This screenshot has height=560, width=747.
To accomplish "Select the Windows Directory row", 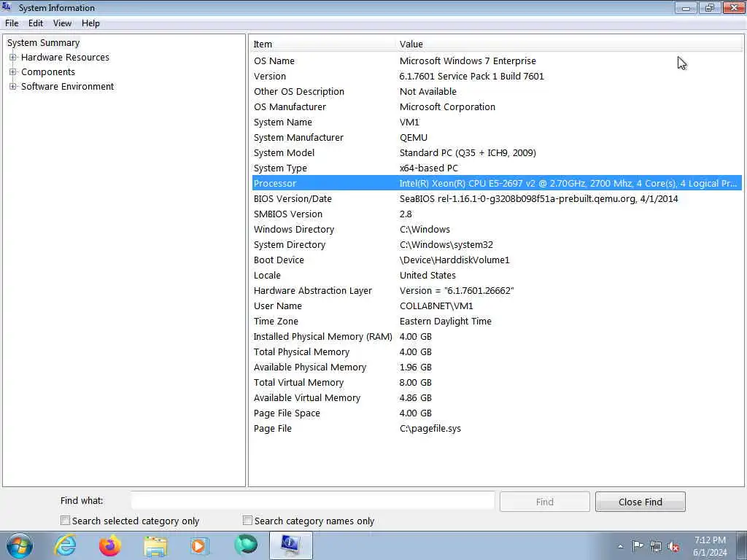I will pyautogui.click(x=497, y=229).
